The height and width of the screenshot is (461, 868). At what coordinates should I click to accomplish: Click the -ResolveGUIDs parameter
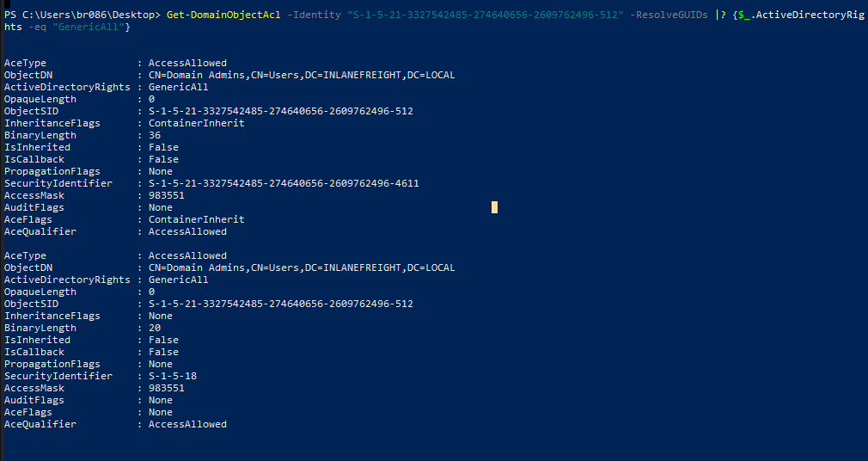click(x=669, y=15)
